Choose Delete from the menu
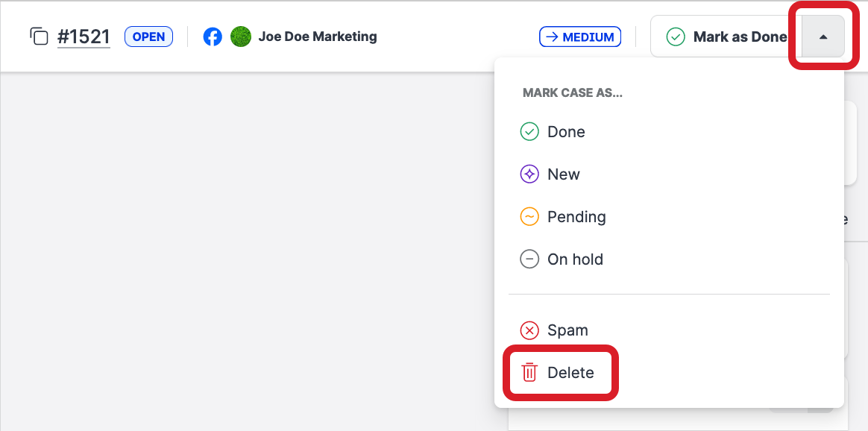 [x=570, y=373]
